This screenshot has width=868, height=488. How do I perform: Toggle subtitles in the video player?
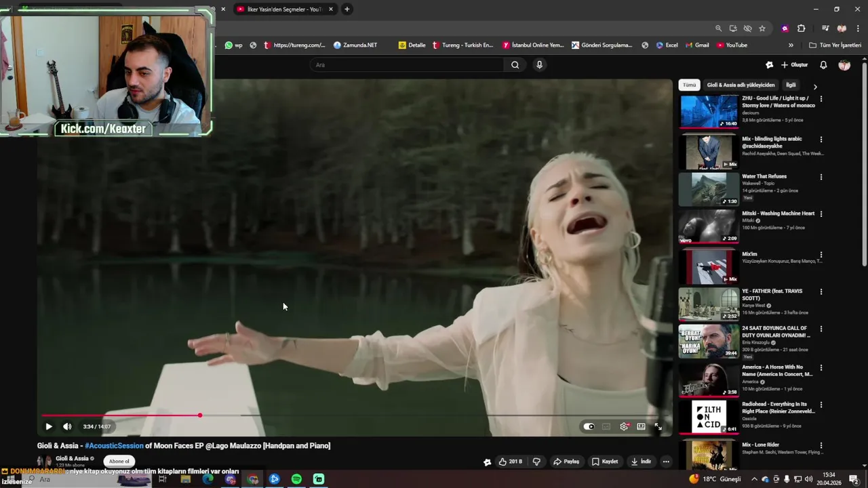pyautogui.click(x=606, y=426)
